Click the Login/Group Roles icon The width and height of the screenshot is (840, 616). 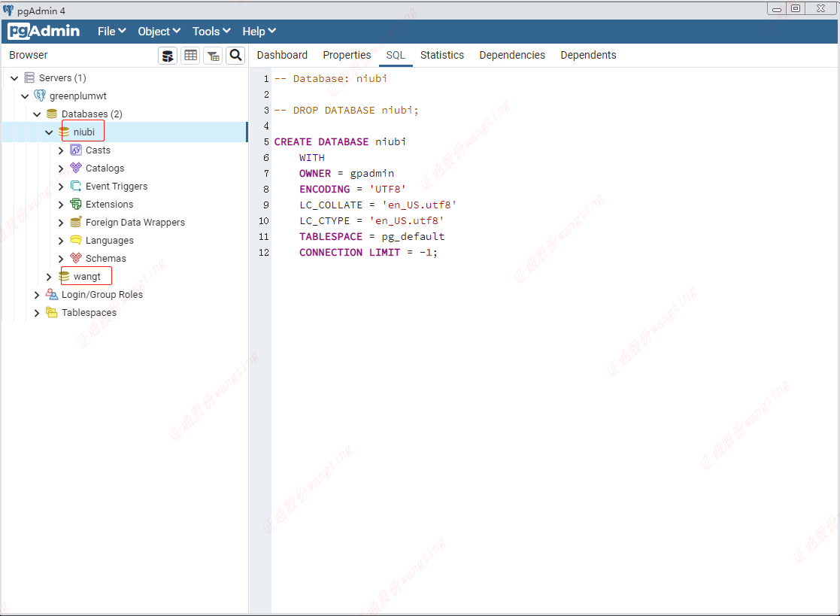[x=52, y=294]
